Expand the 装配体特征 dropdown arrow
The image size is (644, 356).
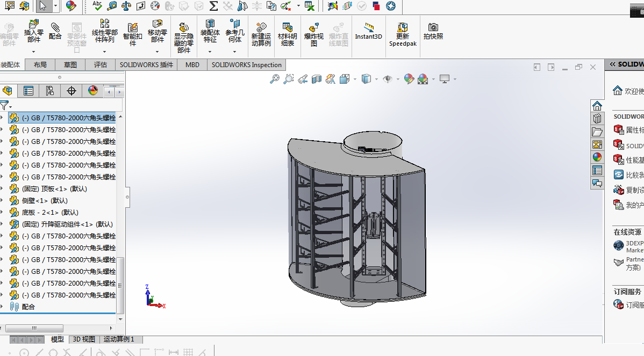pos(210,52)
